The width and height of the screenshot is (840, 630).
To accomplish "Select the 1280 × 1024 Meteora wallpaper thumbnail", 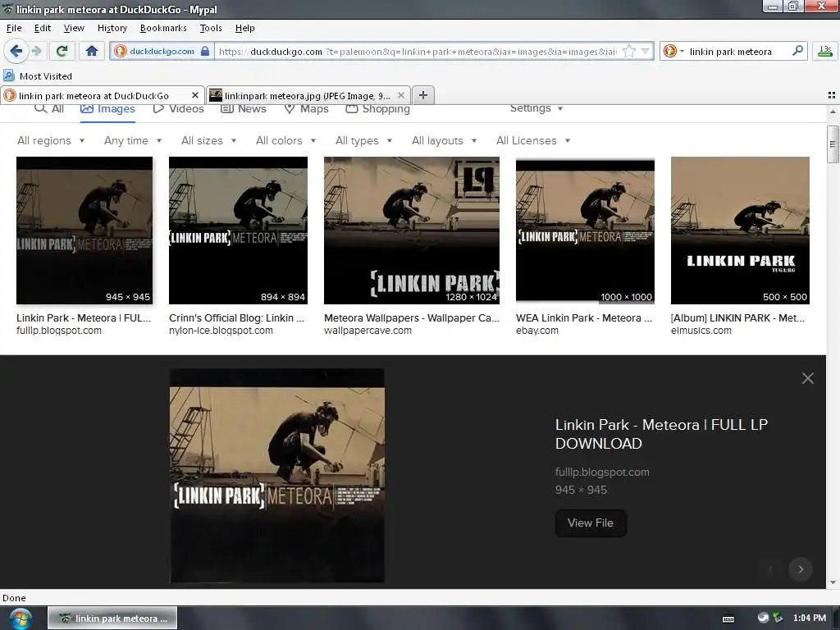I will coord(412,231).
